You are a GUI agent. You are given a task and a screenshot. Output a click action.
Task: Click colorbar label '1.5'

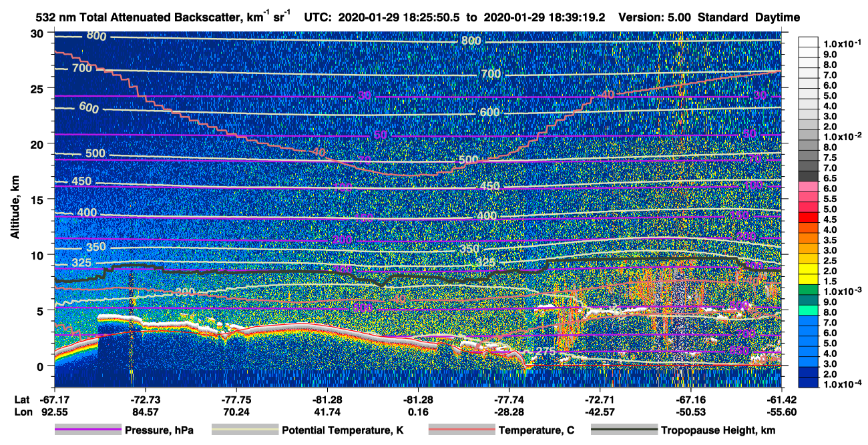pyautogui.click(x=830, y=282)
